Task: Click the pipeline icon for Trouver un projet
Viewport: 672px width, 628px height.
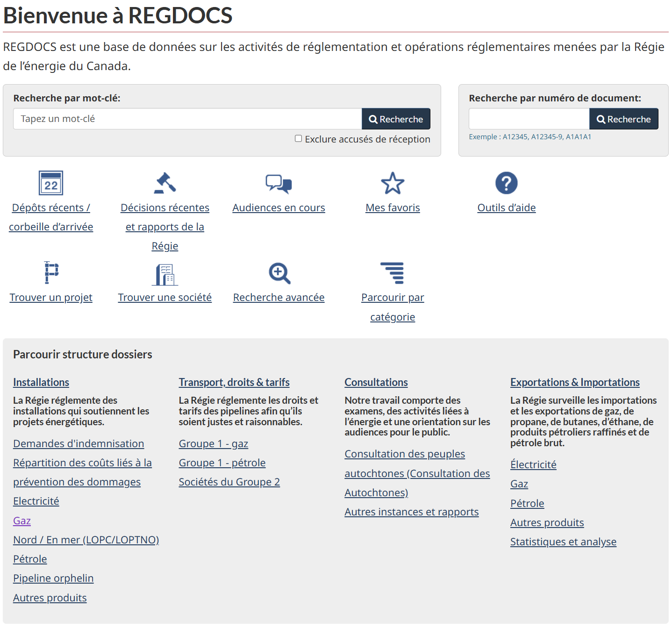Action: [x=51, y=272]
